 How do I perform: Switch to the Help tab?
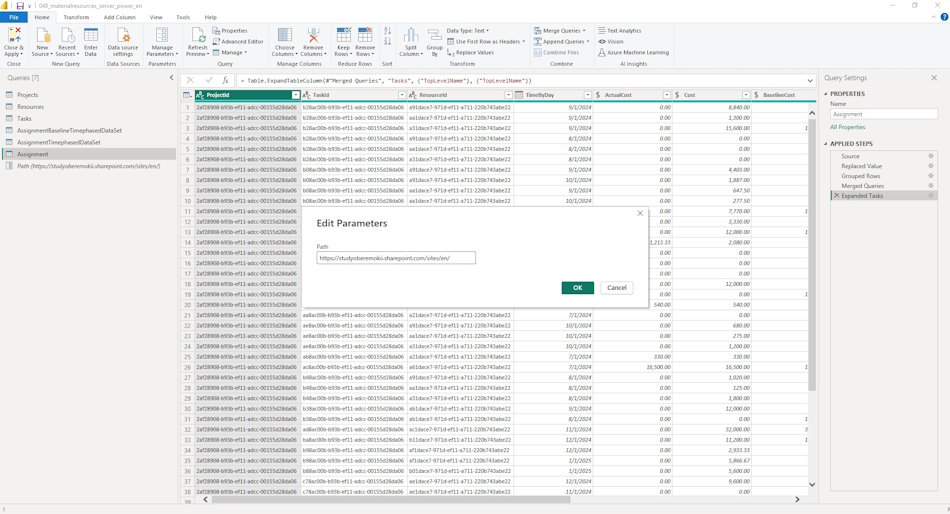coord(210,17)
